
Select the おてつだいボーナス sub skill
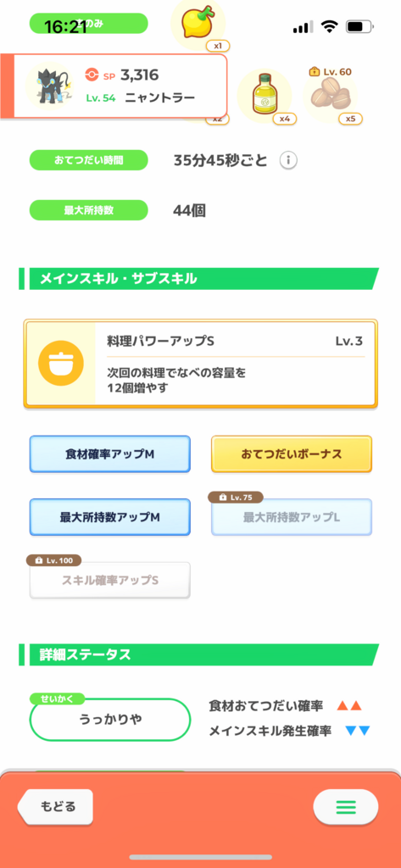point(292,454)
